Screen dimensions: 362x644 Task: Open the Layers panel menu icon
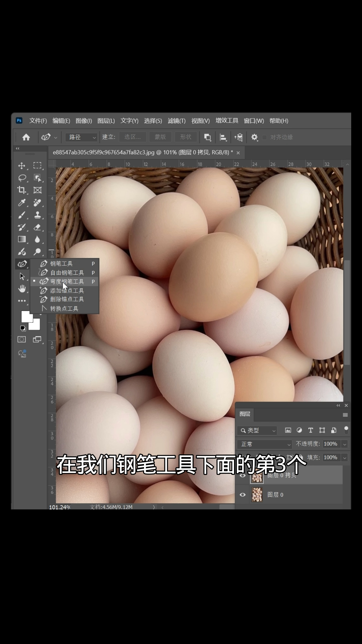coord(345,415)
